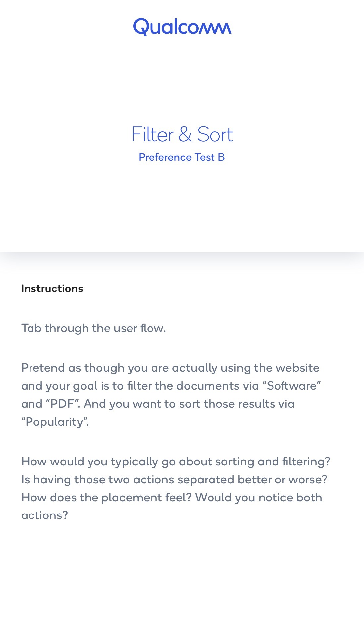Select the "Preference Test B" subtitle

click(182, 157)
